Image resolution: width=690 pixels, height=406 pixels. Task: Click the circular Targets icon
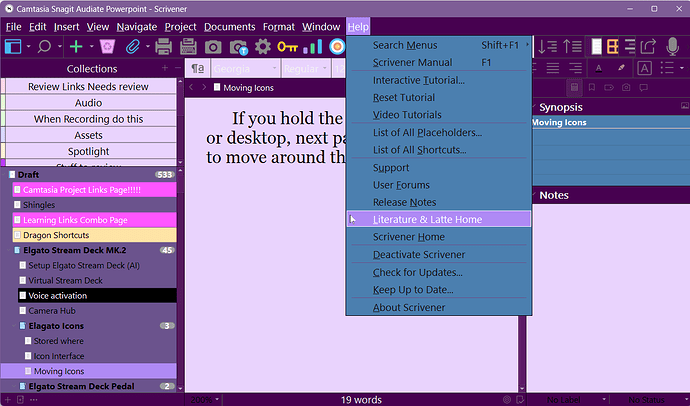(x=337, y=46)
